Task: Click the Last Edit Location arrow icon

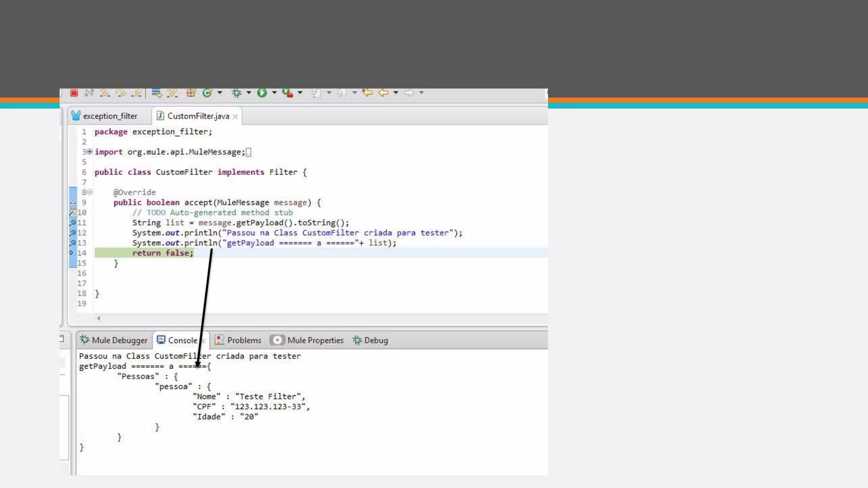Action: pos(367,92)
